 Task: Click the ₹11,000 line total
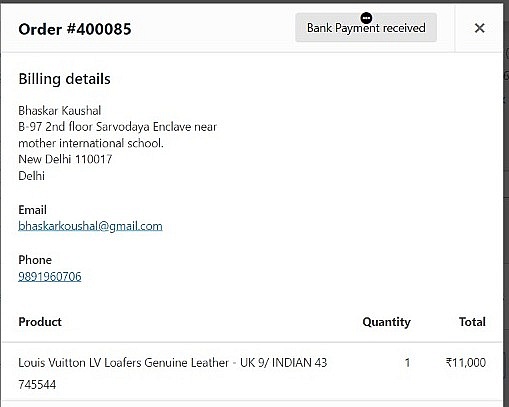coord(466,362)
